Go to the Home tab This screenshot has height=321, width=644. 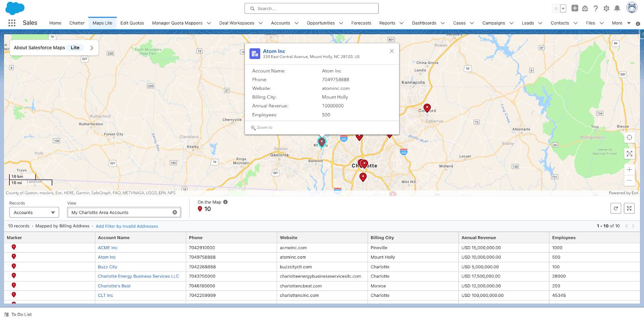point(55,23)
